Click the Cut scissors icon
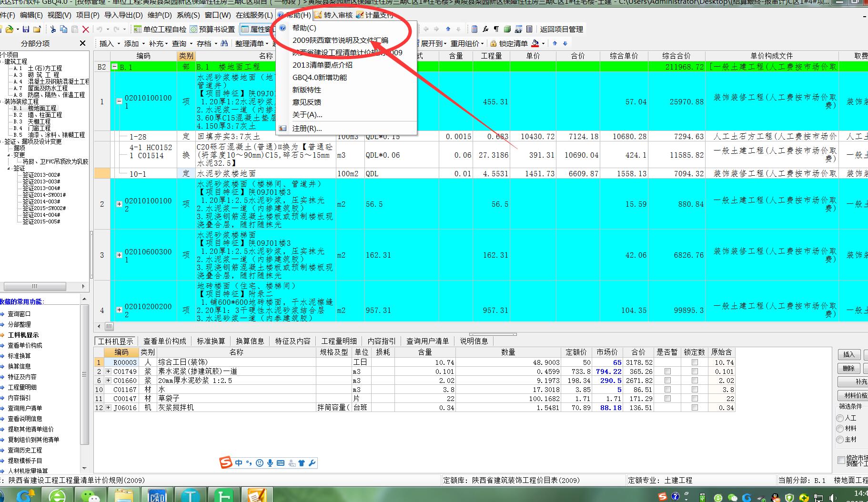868x502 pixels. pyautogui.click(x=53, y=30)
